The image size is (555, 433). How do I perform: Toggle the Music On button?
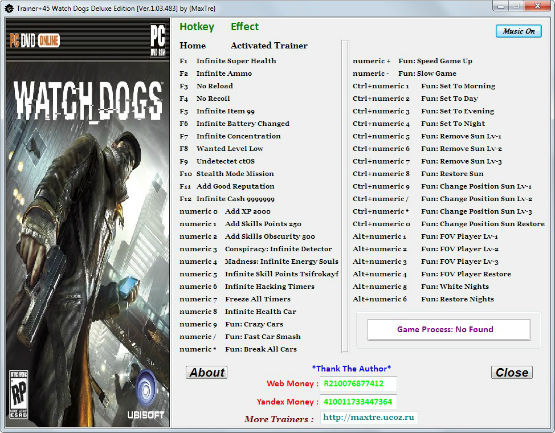(x=519, y=31)
